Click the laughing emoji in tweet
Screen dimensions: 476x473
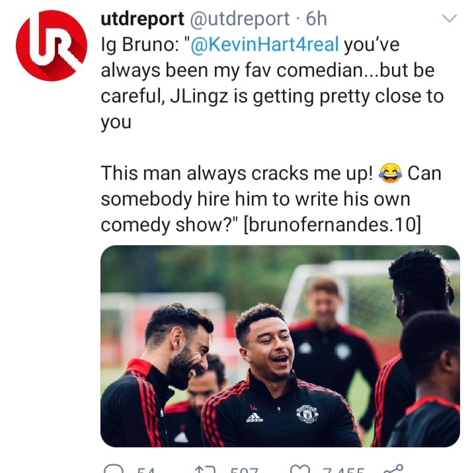pos(390,173)
